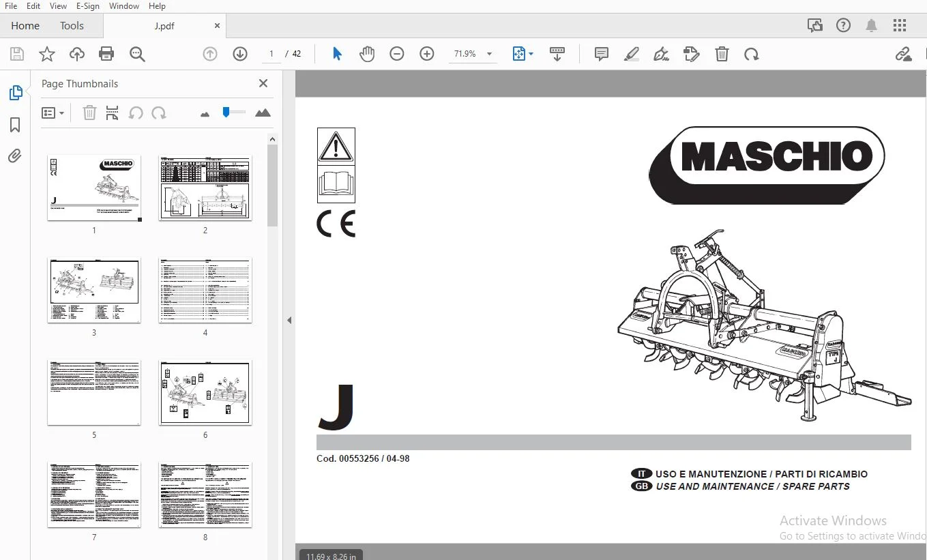
Task: Select the page 7 thumbnail
Action: click(x=94, y=495)
